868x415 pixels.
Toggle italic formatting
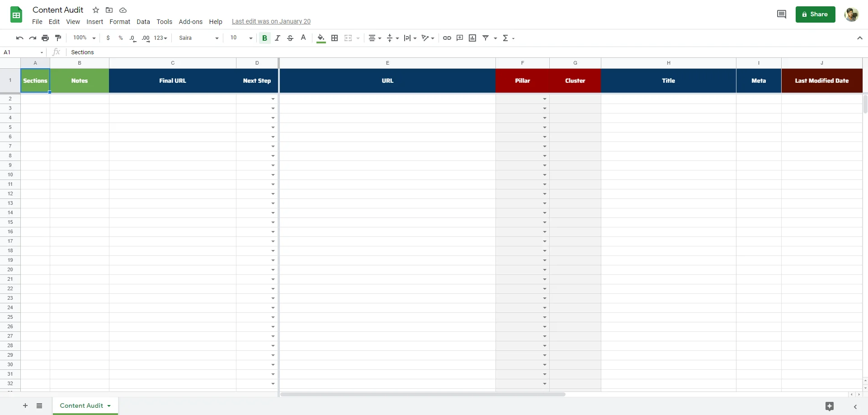(x=278, y=38)
